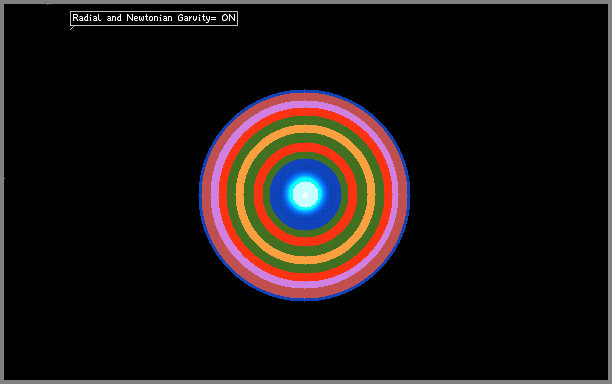612x384 pixels.
Task: Click the outermost muted red-brown ring
Action: coord(305,97)
